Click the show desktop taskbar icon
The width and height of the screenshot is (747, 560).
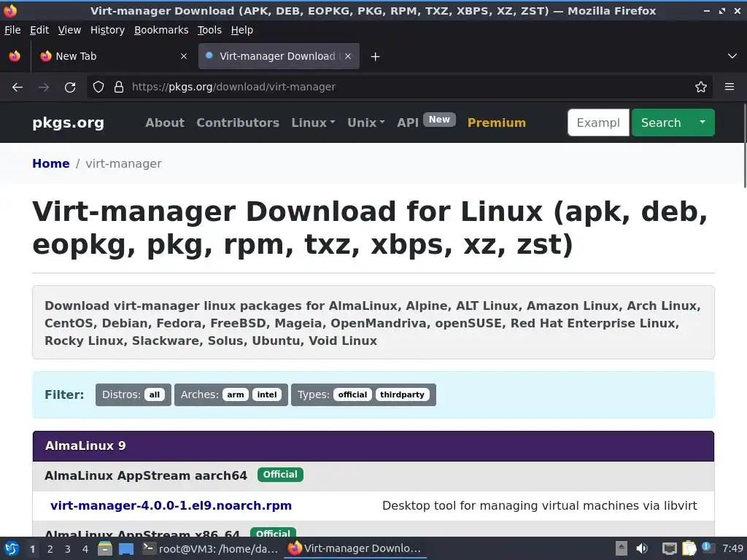point(126,548)
